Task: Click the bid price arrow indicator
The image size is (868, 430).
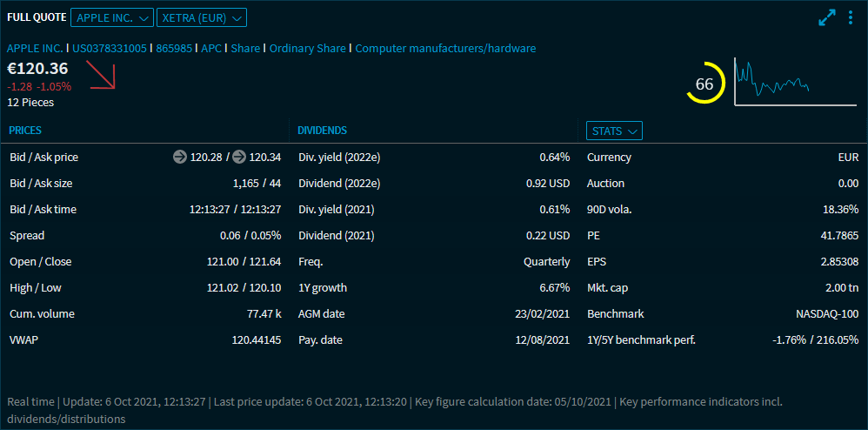Action: point(180,157)
